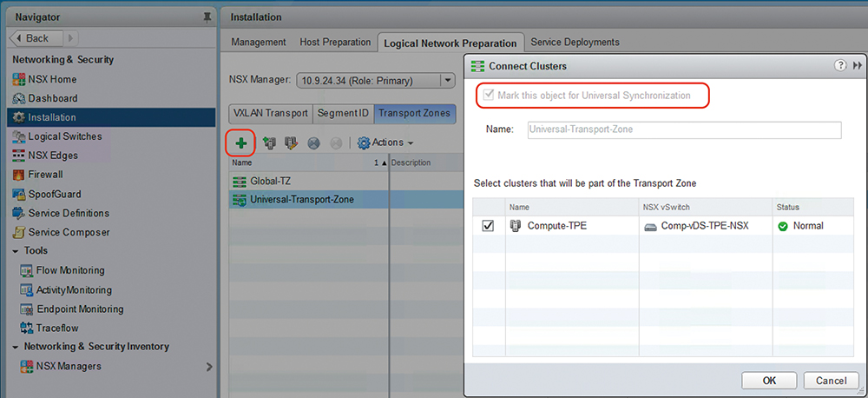The image size is (868, 398).
Task: Click the green Normal status icon
Action: point(783,226)
